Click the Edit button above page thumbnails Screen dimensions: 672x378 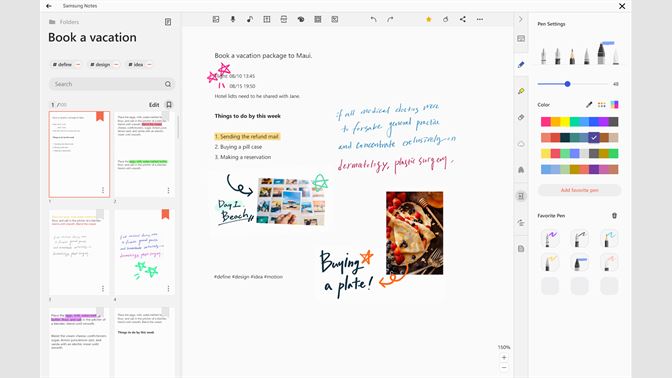154,105
